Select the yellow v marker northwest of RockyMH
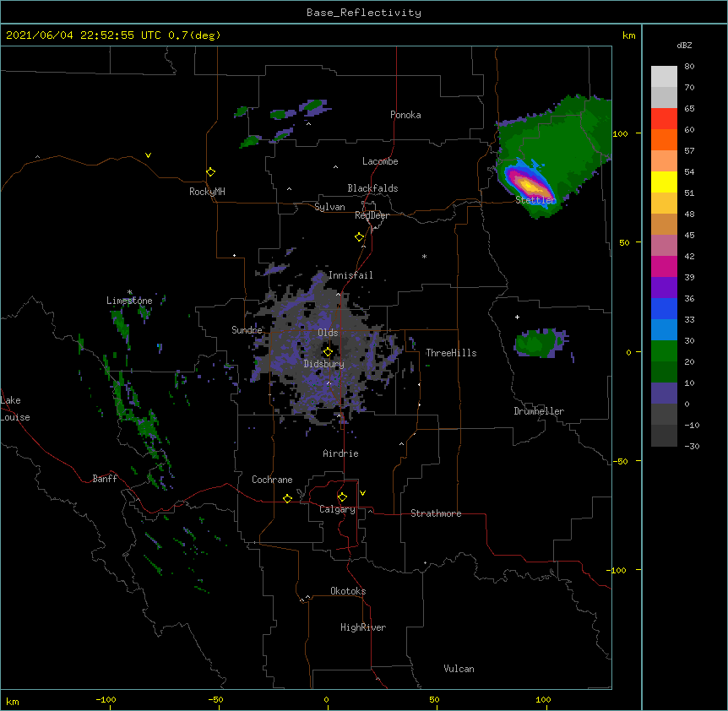Screen dimensions: 728x711 (x=148, y=155)
